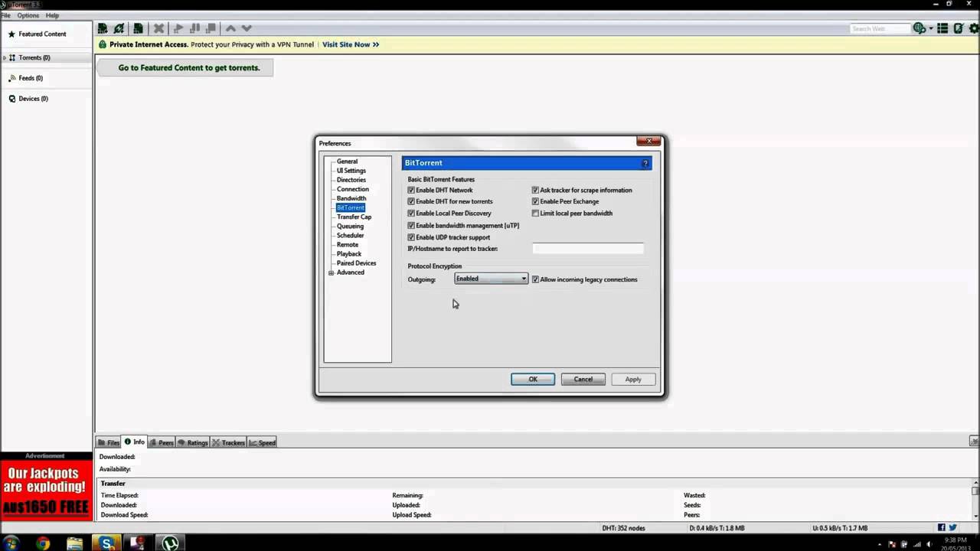Click Move Down Queue arrow icon
The image size is (980, 551).
click(247, 28)
